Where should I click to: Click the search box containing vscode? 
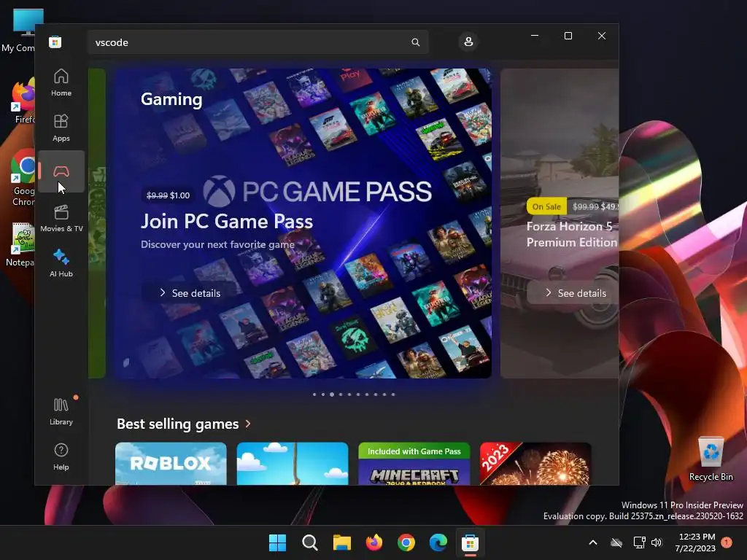(258, 42)
